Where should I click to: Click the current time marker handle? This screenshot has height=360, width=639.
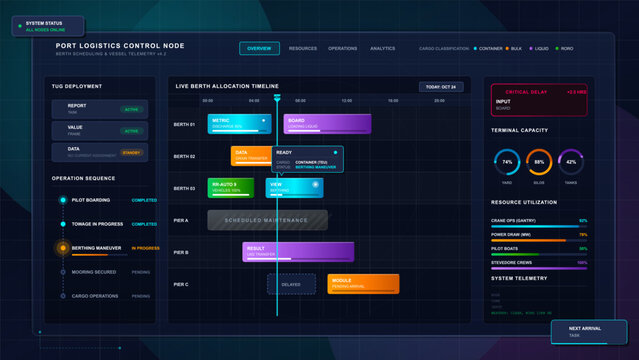click(277, 97)
